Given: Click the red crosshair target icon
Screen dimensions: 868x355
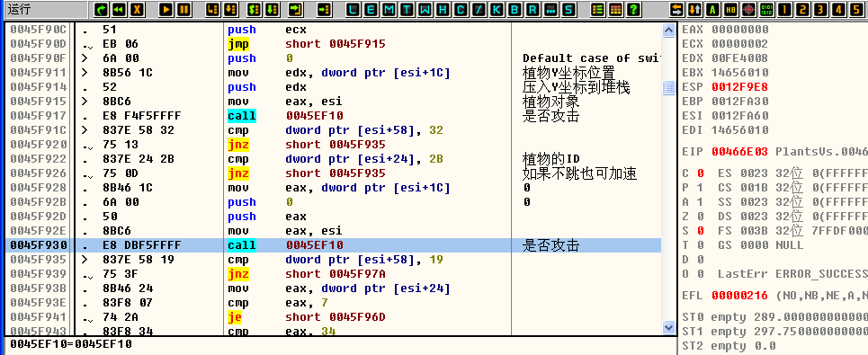Looking at the screenshot, I should (x=748, y=9).
